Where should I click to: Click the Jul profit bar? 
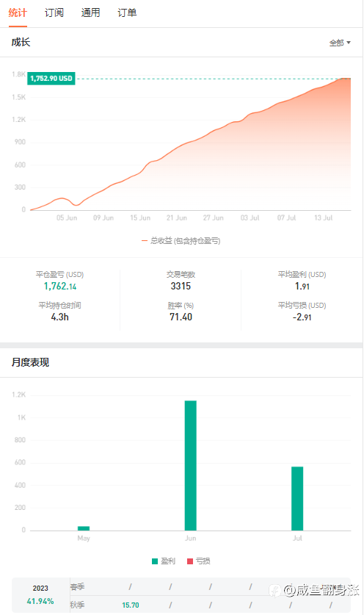pos(297,498)
